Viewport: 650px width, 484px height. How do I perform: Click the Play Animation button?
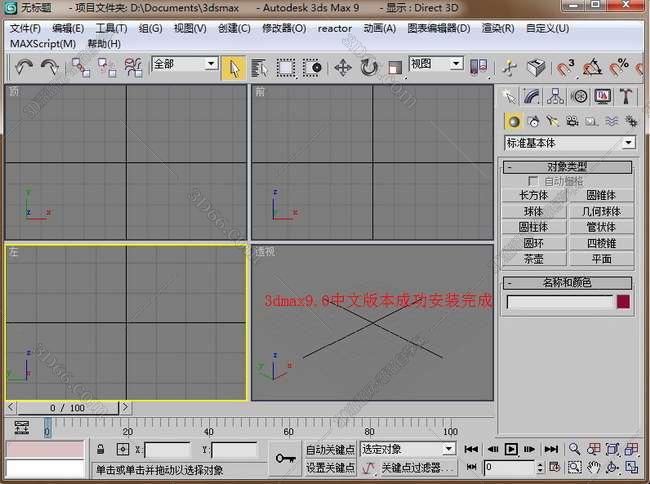[511, 449]
